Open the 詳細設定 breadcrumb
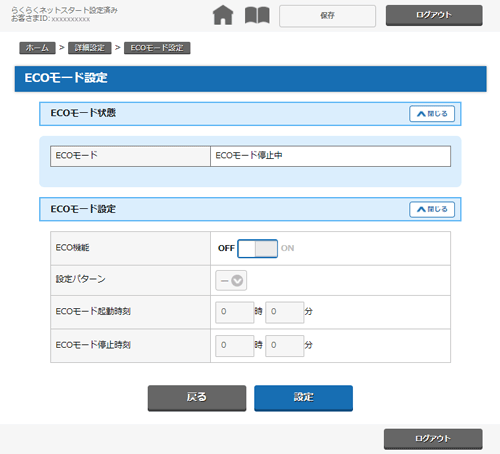 coord(90,48)
